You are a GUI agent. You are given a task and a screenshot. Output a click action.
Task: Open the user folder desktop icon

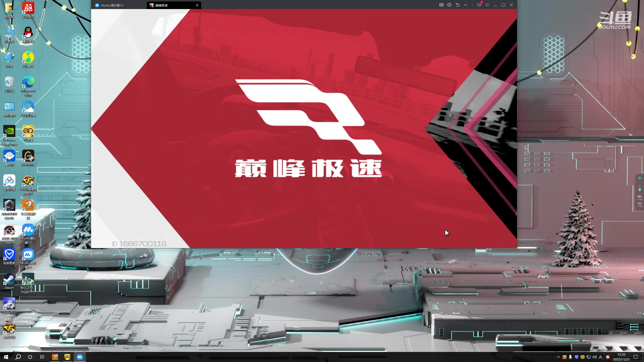[x=9, y=10]
